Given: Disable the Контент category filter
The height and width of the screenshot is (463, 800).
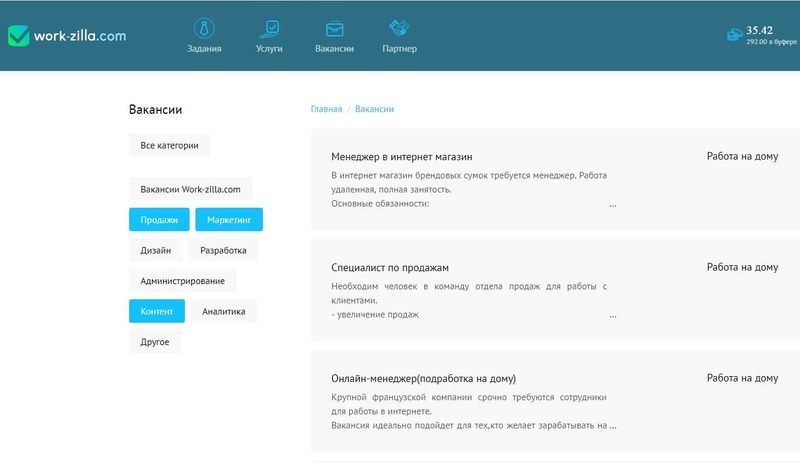Looking at the screenshot, I should click(x=157, y=311).
